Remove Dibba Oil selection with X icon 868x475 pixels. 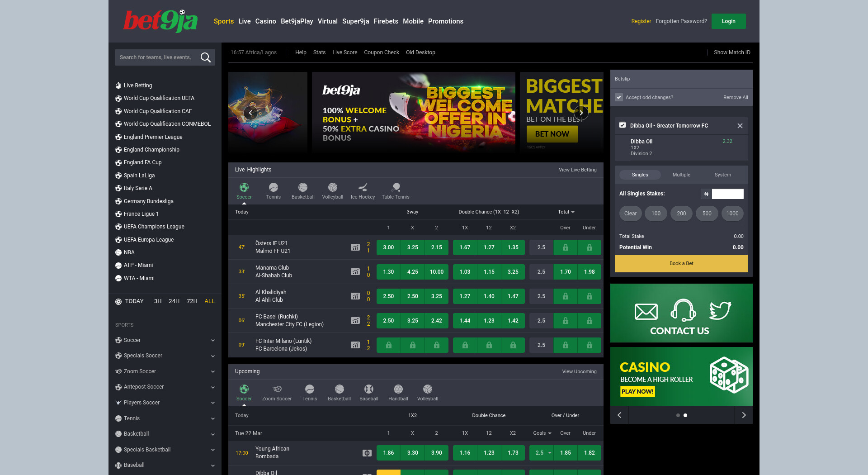[740, 126]
